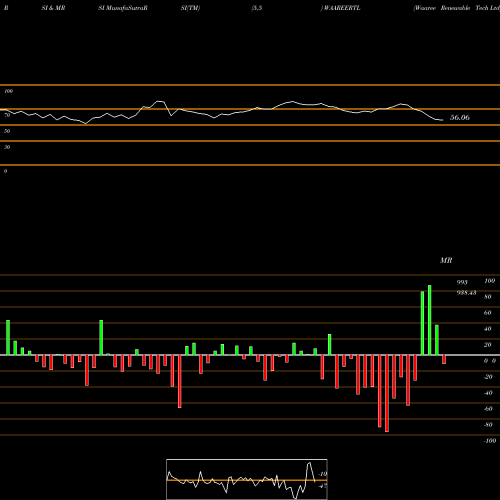The image size is (500, 500).
Task: Click the tallest green MR bar
Action: [x=430, y=320]
